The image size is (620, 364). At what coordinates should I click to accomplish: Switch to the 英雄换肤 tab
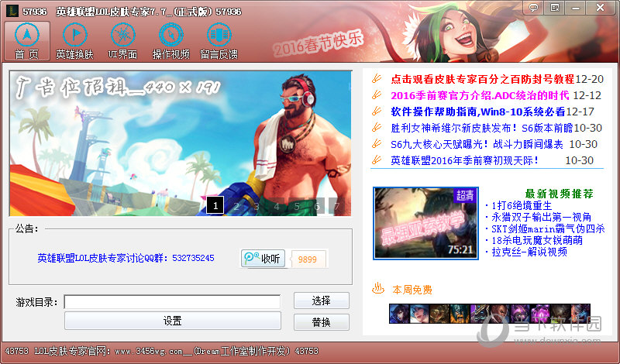click(x=74, y=41)
